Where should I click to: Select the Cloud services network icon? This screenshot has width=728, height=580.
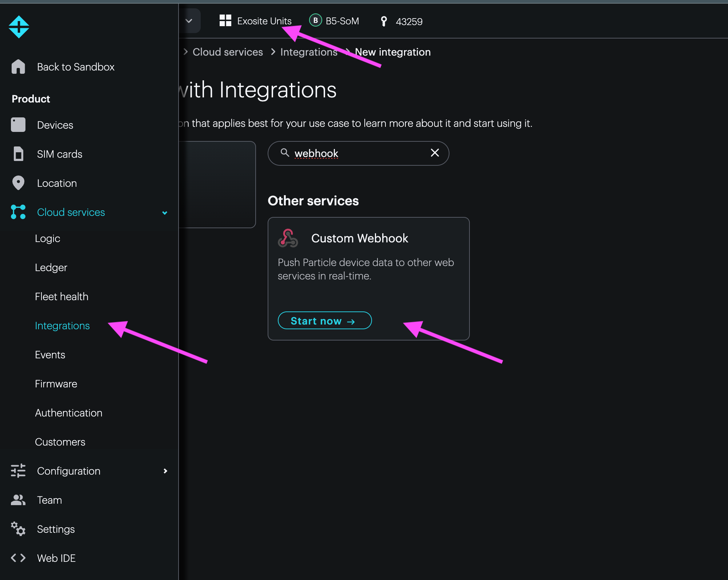[18, 212]
